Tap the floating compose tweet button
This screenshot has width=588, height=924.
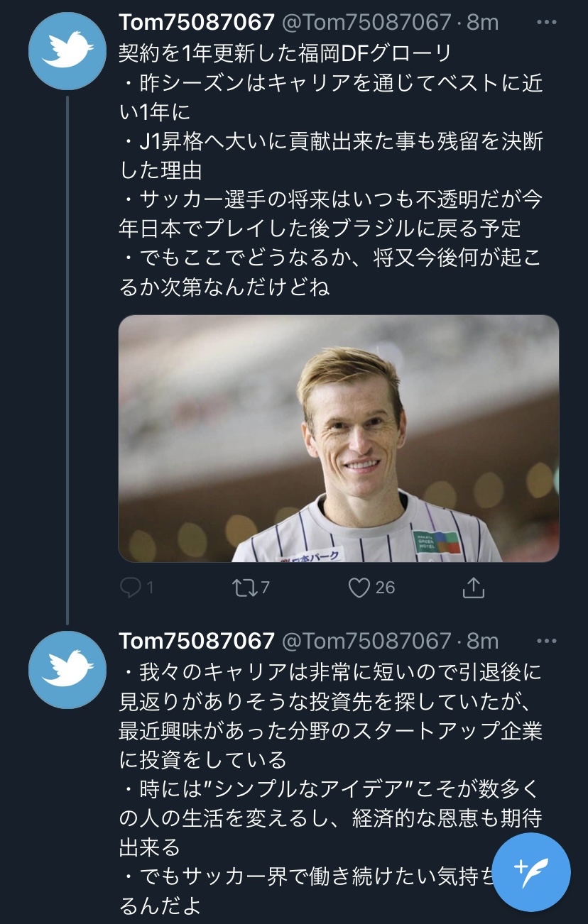532,872
